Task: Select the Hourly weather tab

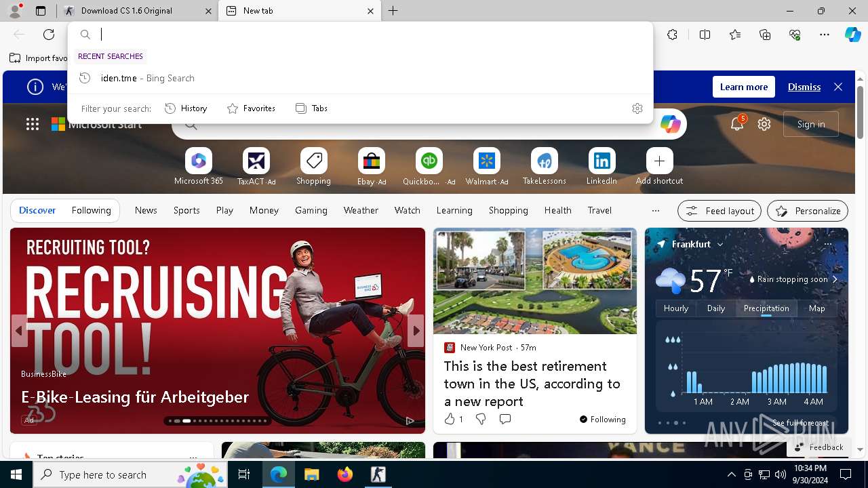Action: (x=676, y=308)
